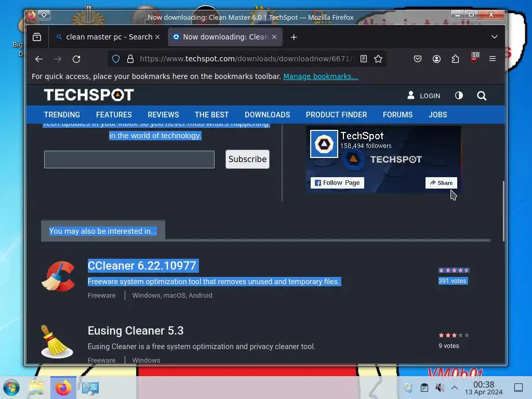
Task: Close the 'Now downloading: Clean' tab
Action: point(274,37)
